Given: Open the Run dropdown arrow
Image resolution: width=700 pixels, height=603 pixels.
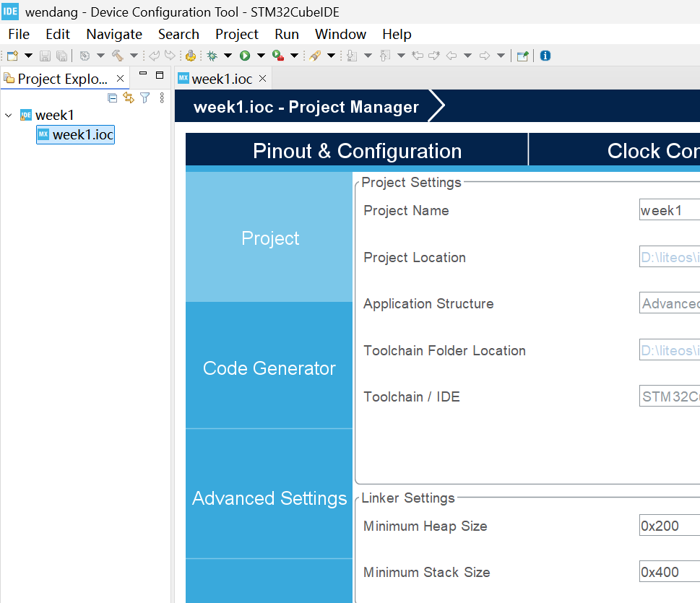Looking at the screenshot, I should (x=262, y=56).
